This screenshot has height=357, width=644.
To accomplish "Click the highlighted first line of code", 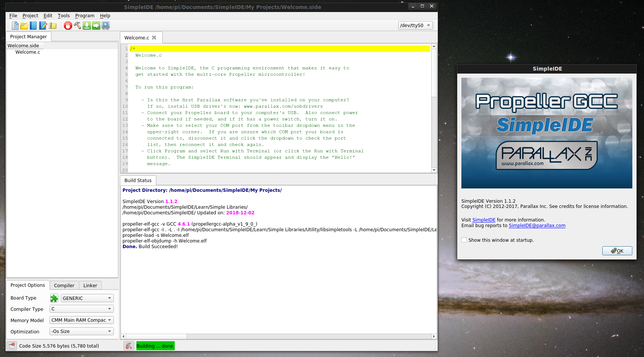I will pos(280,49).
